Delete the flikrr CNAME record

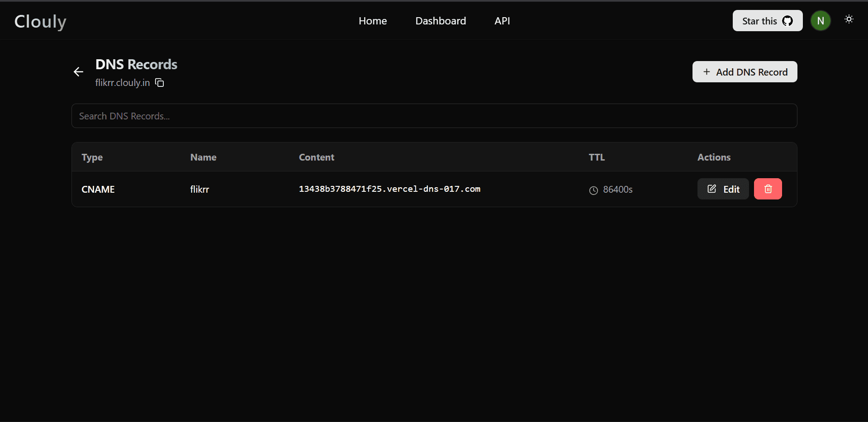(x=768, y=189)
